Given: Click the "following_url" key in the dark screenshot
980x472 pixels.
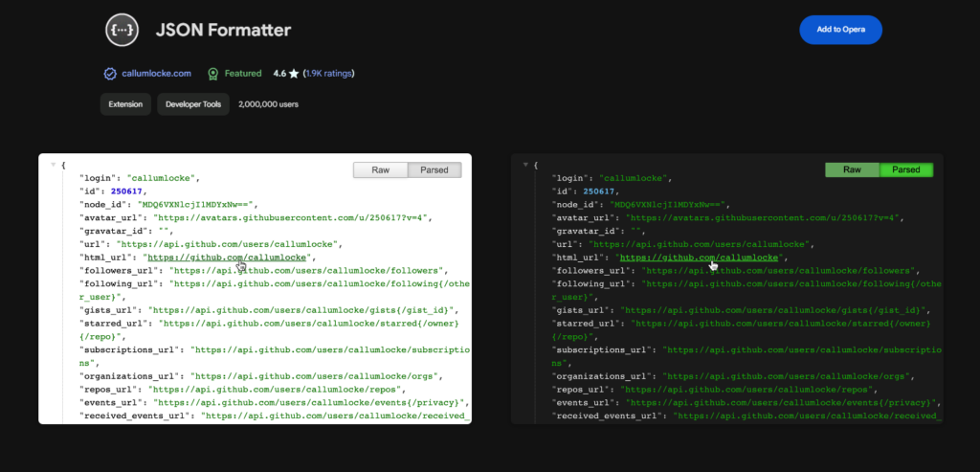Looking at the screenshot, I should [590, 283].
